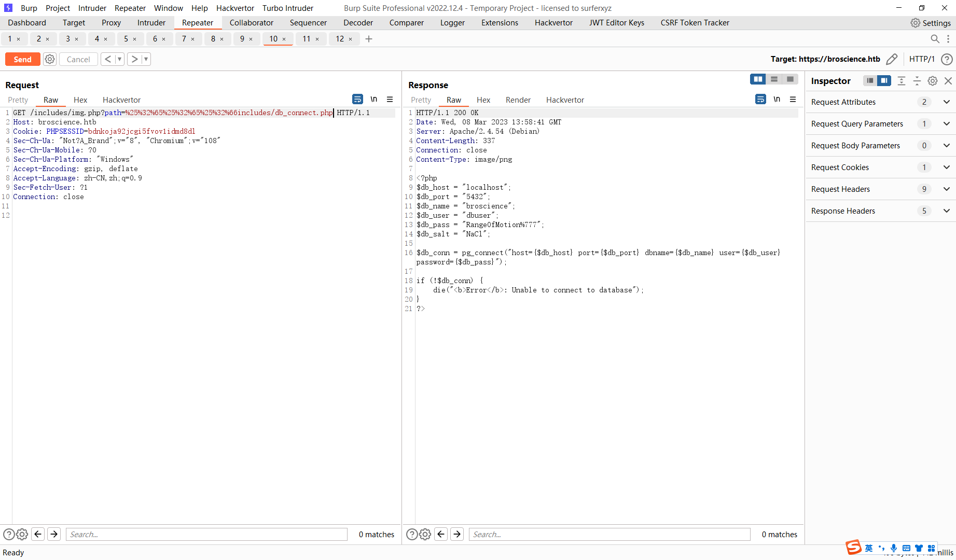
Task: Collapse all Inspector sections
Action: [917, 80]
